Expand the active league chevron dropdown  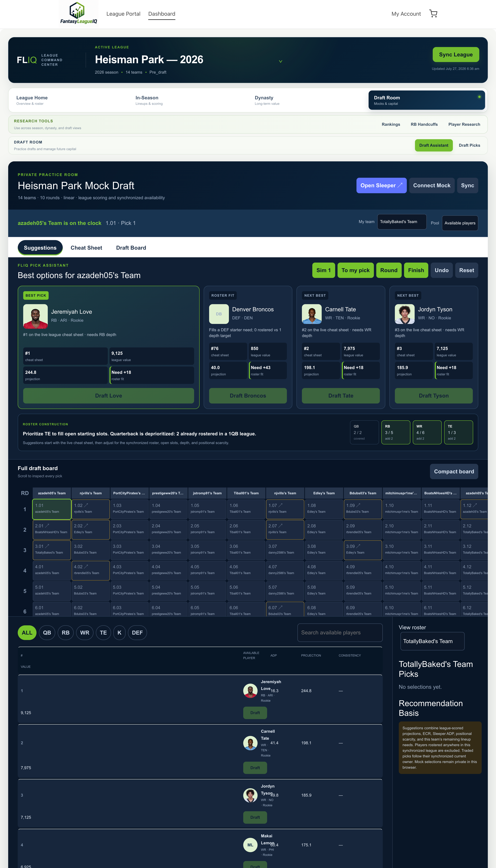tap(280, 62)
